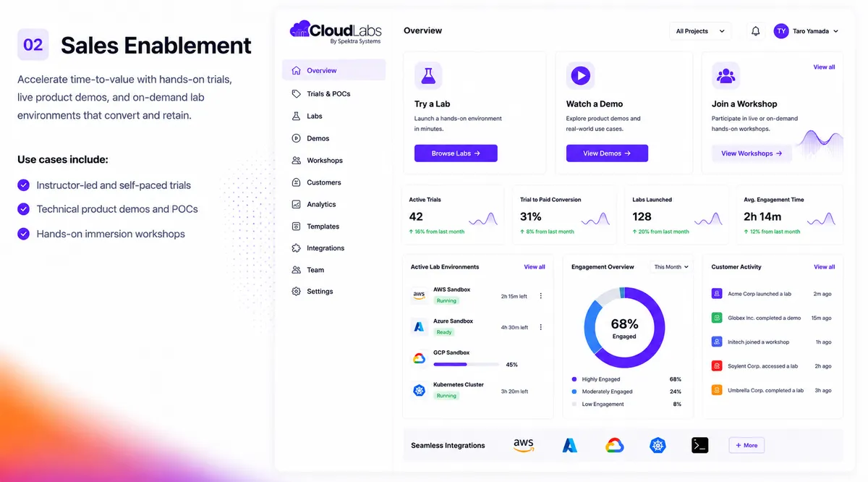This screenshot has width=868, height=482.
Task: Open the notifications bell
Action: pos(756,31)
